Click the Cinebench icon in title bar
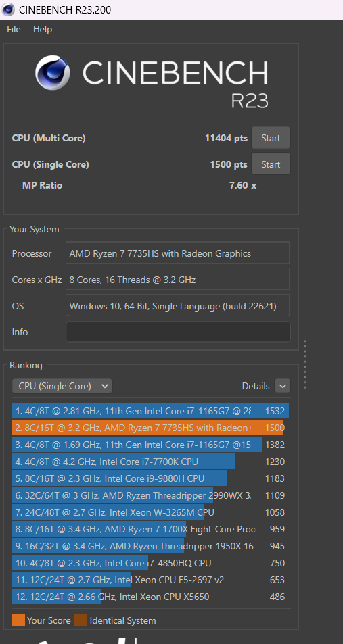343x644 pixels. [x=8, y=9]
